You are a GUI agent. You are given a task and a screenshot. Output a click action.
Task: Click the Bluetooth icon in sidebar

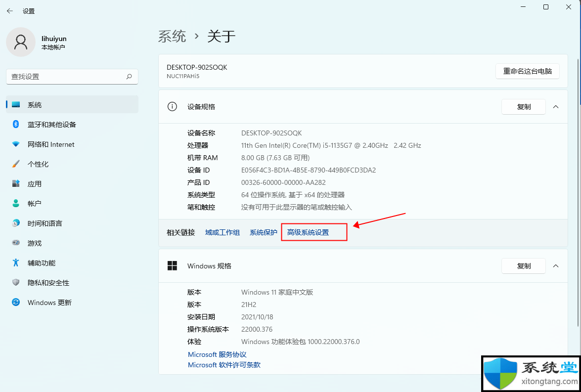16,125
